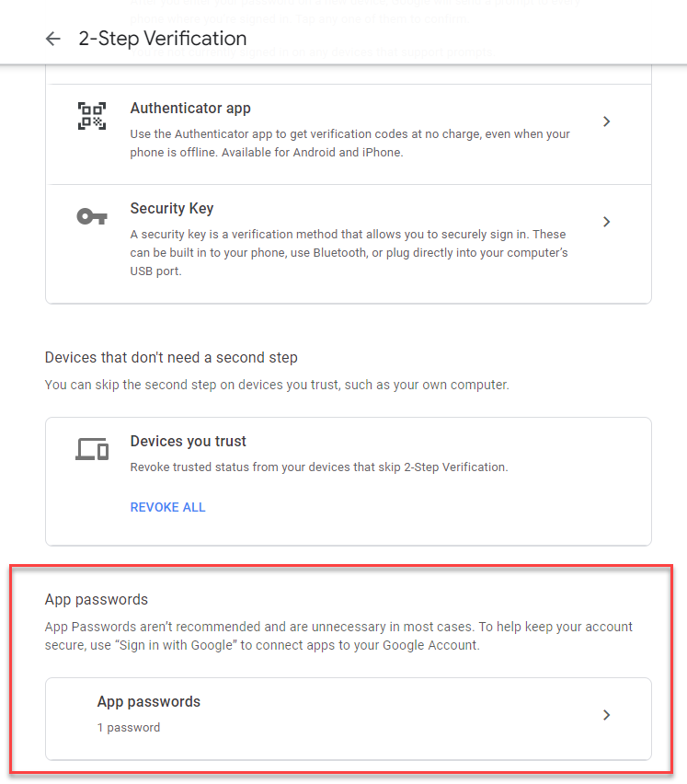Image resolution: width=687 pixels, height=784 pixels.
Task: Click the Security Key key icon
Action: click(91, 216)
